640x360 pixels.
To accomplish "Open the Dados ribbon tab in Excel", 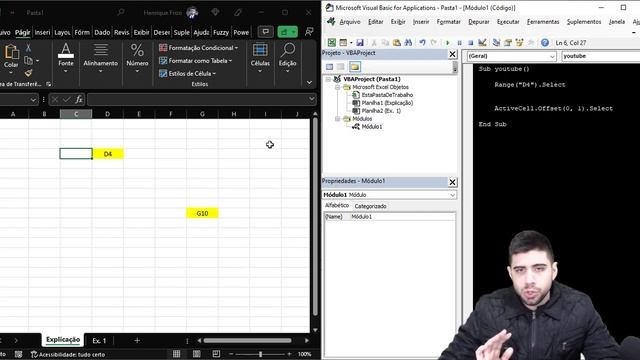I will 102,32.
